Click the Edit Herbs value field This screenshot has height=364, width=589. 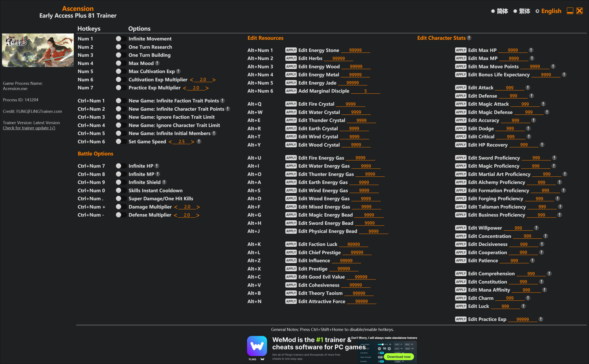[338, 58]
